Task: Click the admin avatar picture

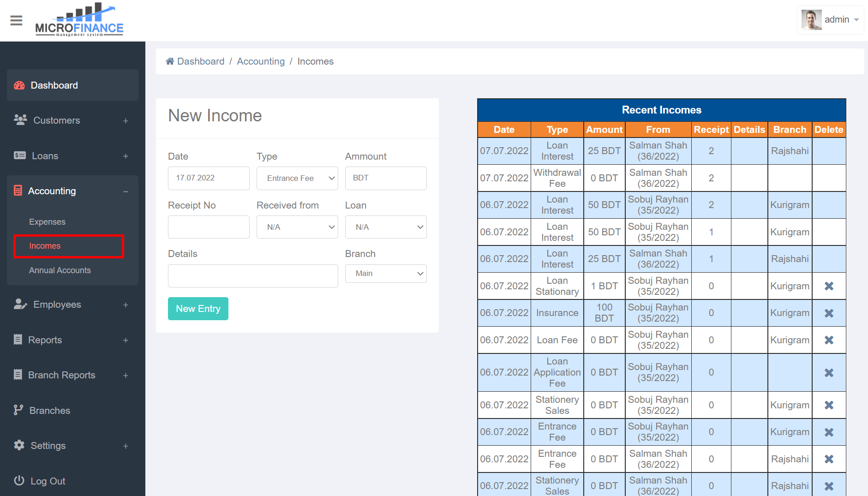Action: 811,20
